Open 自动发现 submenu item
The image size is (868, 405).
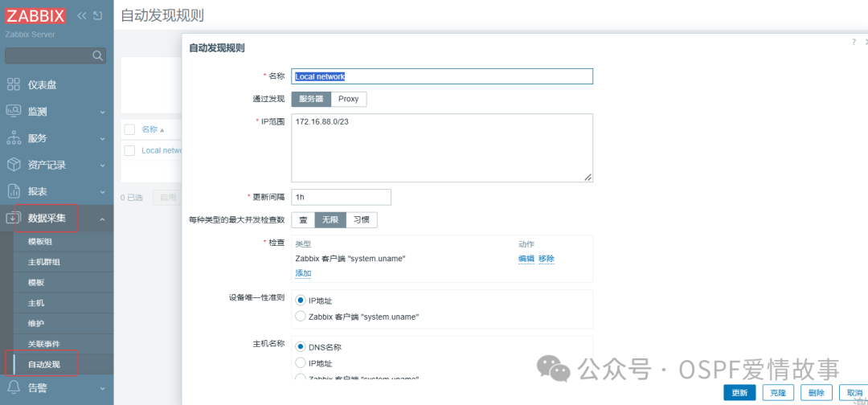43,364
